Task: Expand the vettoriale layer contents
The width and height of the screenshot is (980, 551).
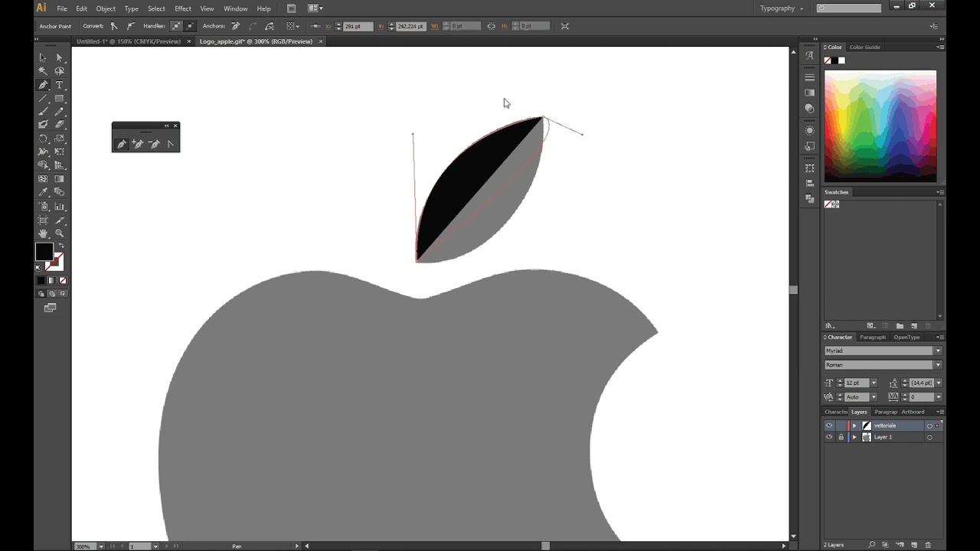Action: 854,425
